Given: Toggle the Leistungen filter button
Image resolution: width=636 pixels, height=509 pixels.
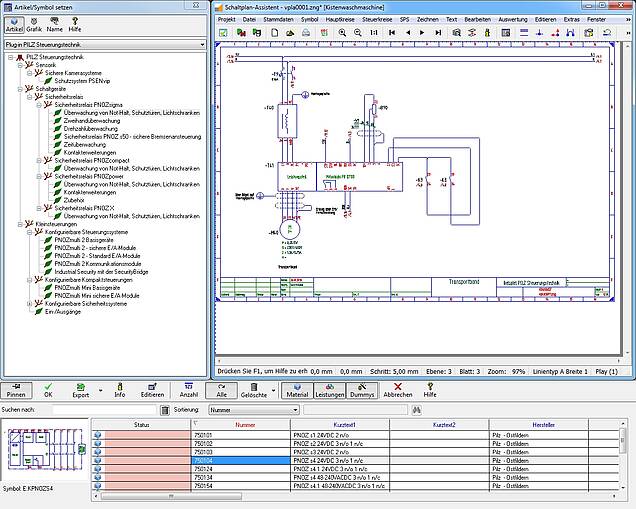Looking at the screenshot, I should coord(329,388).
